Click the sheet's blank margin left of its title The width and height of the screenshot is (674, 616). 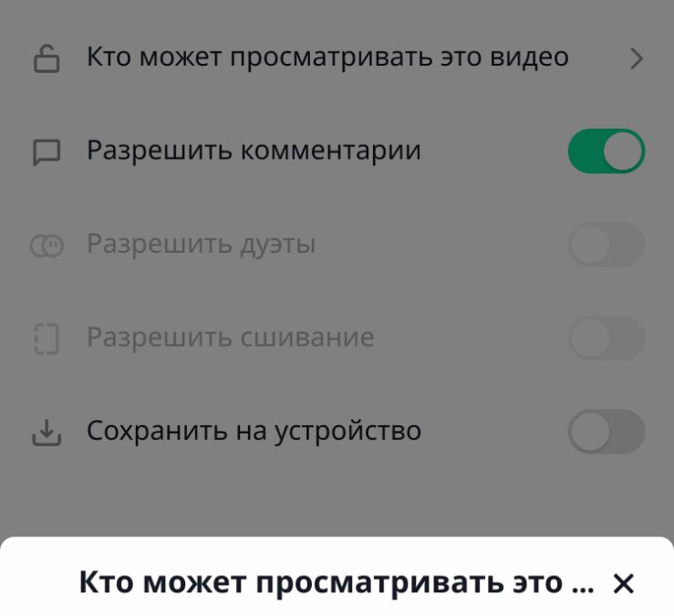pos(36,583)
